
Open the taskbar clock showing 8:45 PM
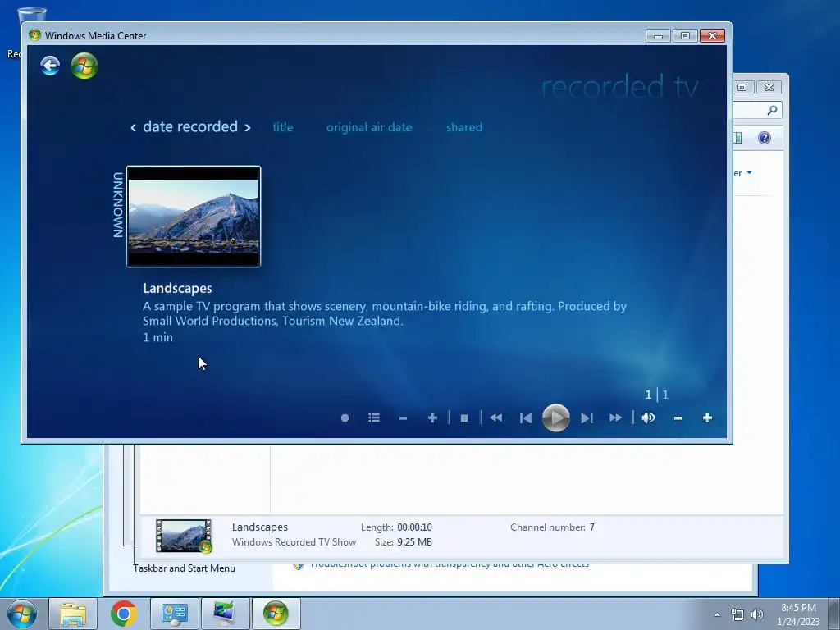(x=798, y=614)
